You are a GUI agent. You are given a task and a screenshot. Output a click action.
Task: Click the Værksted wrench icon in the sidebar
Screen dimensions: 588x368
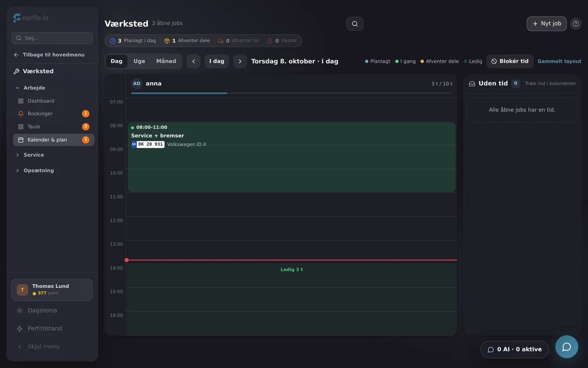point(17,71)
